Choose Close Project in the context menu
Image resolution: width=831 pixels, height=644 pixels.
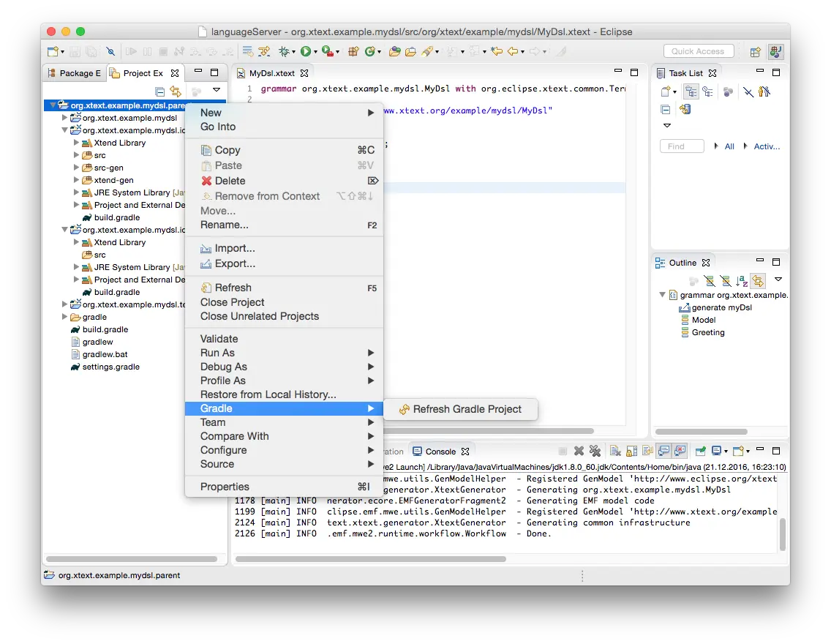pos(284,302)
